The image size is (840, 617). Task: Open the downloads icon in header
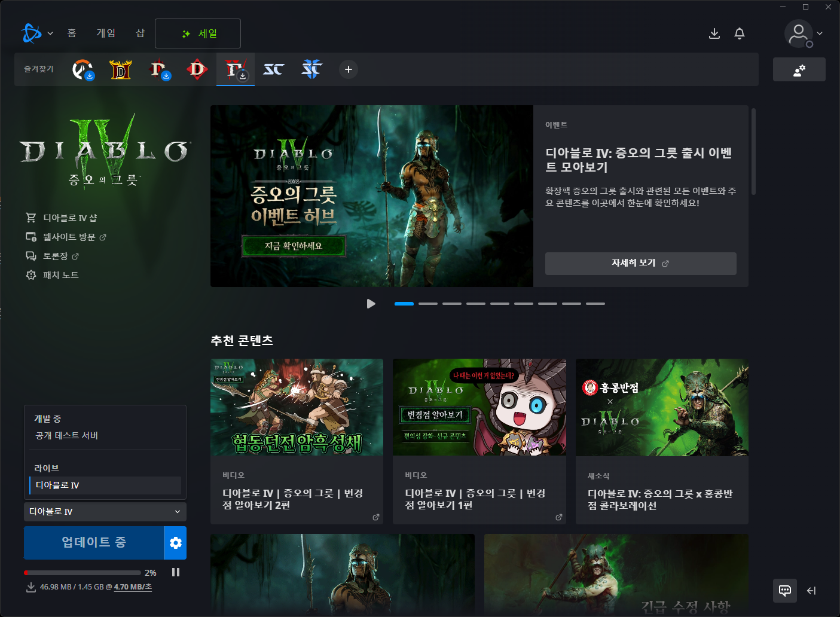tap(714, 33)
